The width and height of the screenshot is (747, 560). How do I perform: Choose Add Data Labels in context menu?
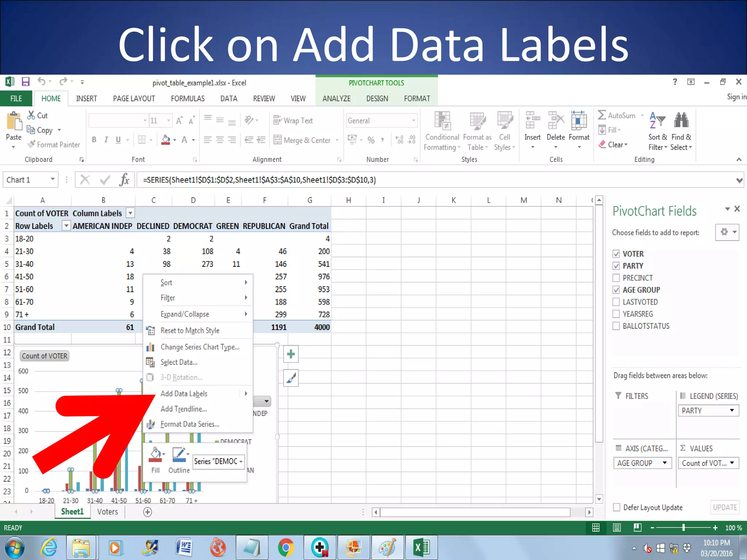coord(198,393)
